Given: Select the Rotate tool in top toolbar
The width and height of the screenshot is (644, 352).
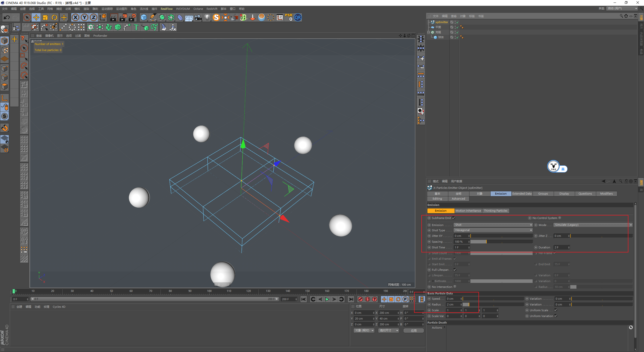Looking at the screenshot, I should point(54,17).
